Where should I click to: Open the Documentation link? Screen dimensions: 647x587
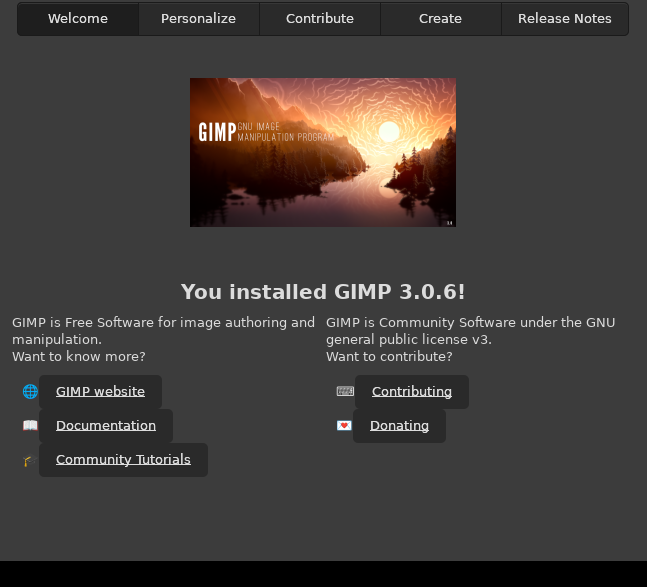tap(106, 426)
